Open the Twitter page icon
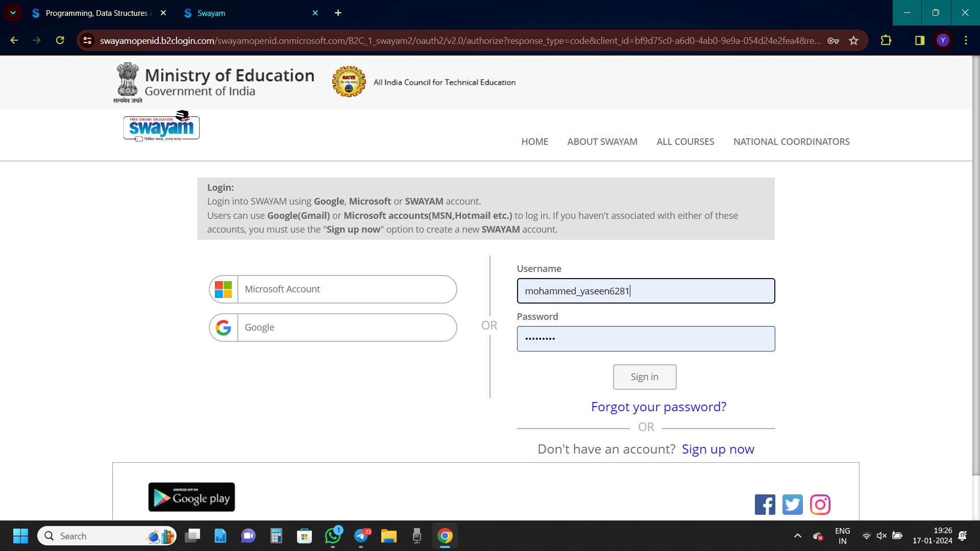The image size is (980, 551). tap(792, 505)
